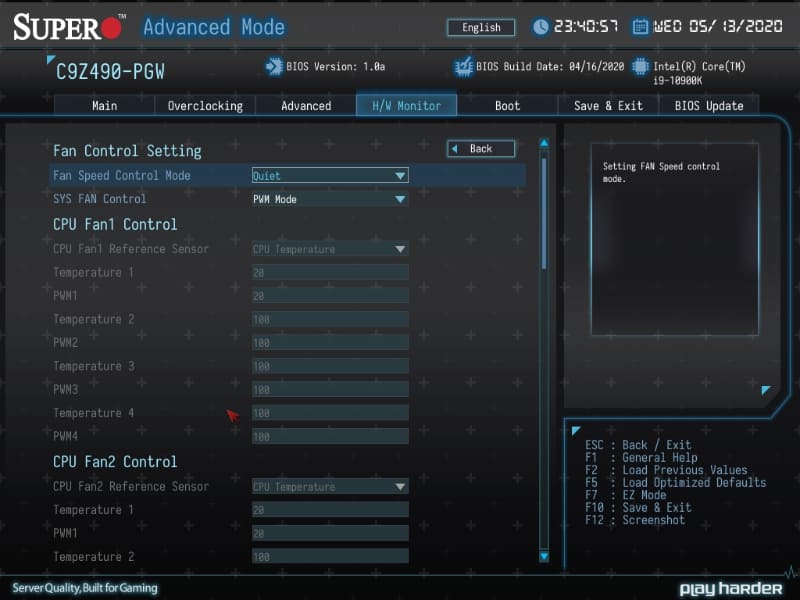Switch to the Overclocking tab
Screen dimensions: 800x600
pyautogui.click(x=205, y=105)
